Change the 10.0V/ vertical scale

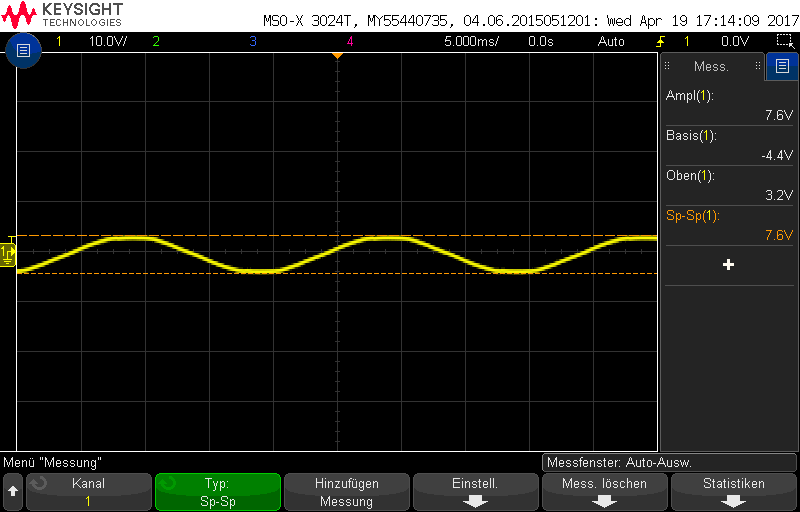click(108, 41)
